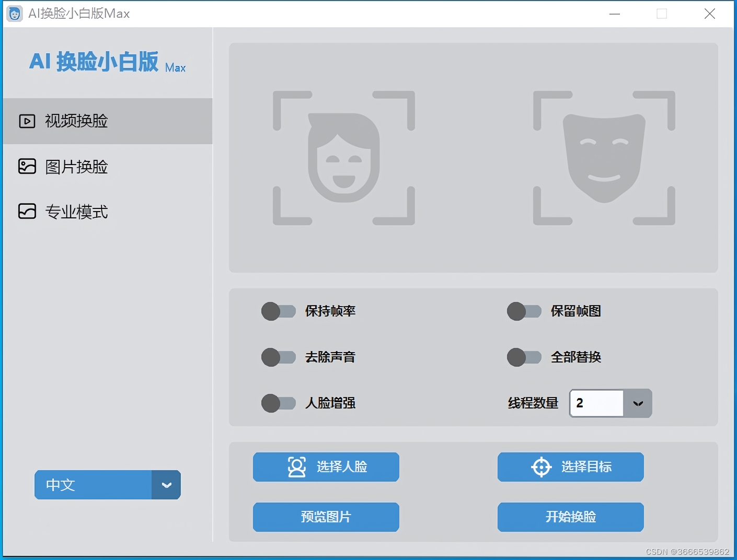Click the chart icon beside 专业模式

pyautogui.click(x=27, y=212)
